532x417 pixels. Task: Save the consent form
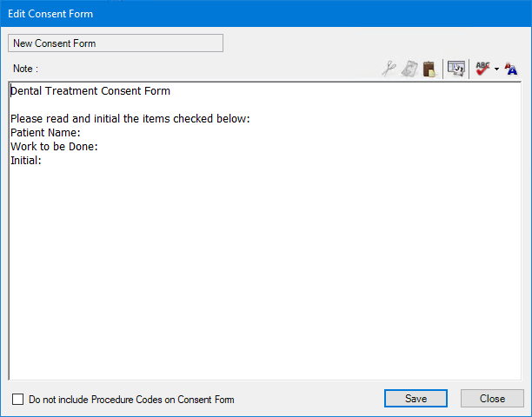pos(416,399)
